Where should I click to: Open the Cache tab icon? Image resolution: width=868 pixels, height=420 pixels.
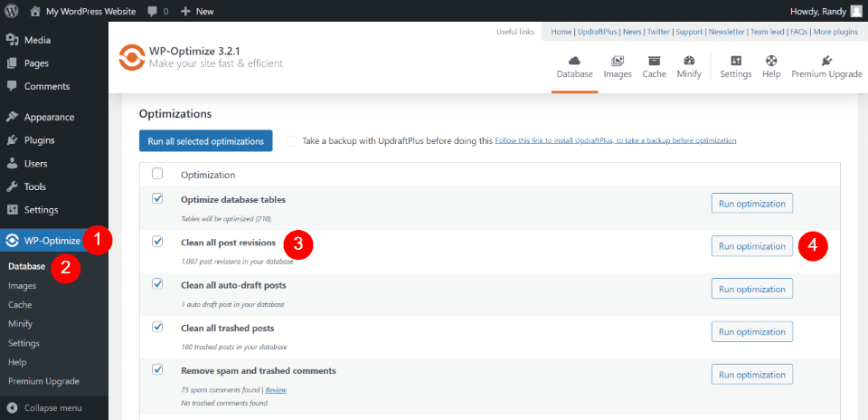tap(654, 61)
